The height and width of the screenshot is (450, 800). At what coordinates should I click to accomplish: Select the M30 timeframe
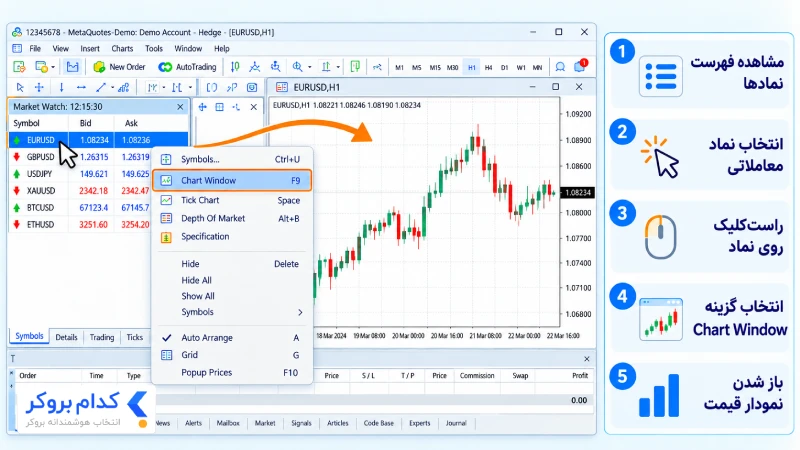coord(452,67)
